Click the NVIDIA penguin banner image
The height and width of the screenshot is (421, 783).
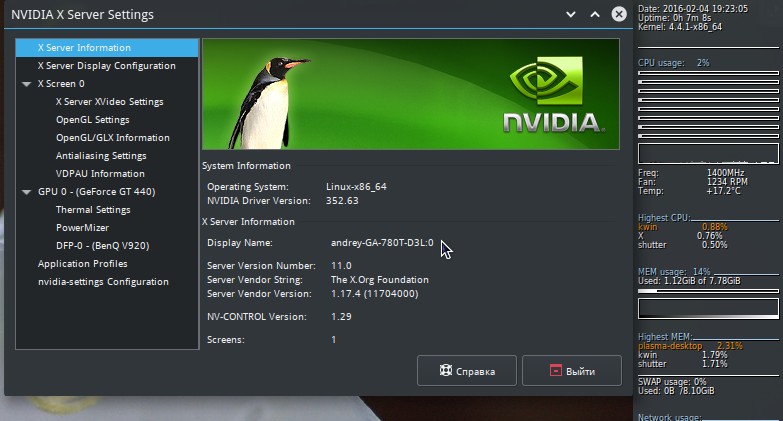point(410,94)
